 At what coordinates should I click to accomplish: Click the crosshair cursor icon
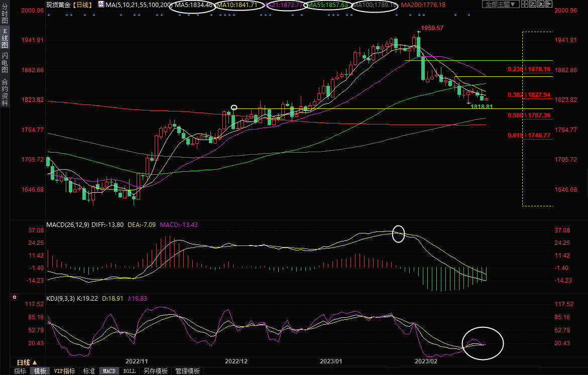click(x=525, y=4)
